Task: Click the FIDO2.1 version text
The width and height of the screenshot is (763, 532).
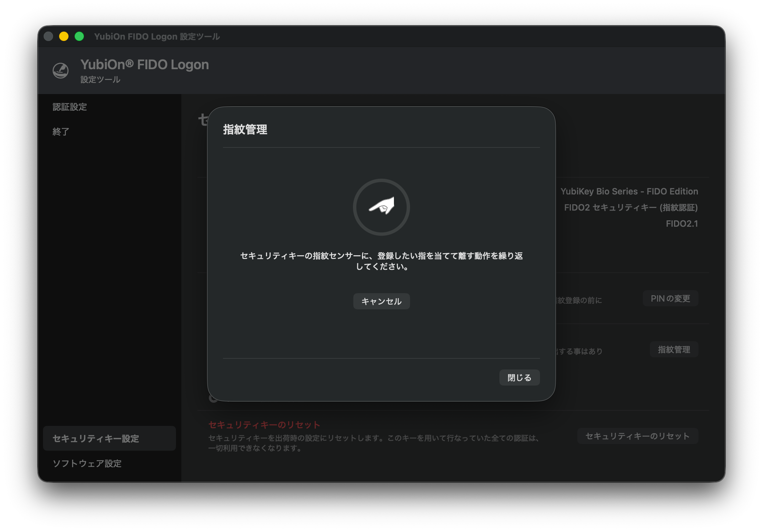Action: (682, 224)
